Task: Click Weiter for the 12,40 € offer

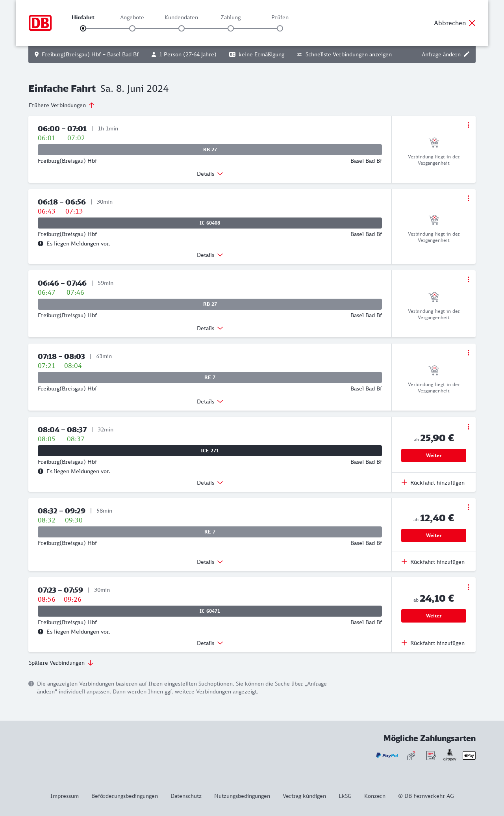Action: pyautogui.click(x=434, y=535)
